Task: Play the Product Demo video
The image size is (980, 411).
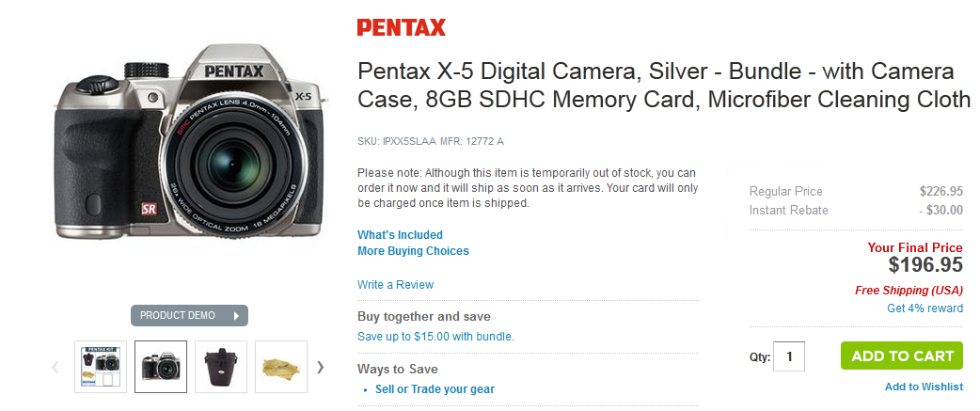Action: click(x=189, y=315)
